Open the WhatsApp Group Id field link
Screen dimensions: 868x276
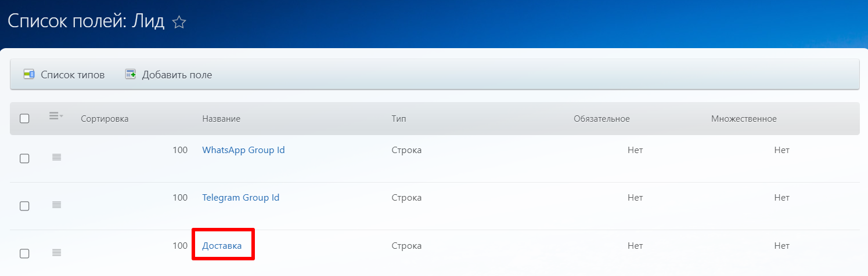coord(243,150)
